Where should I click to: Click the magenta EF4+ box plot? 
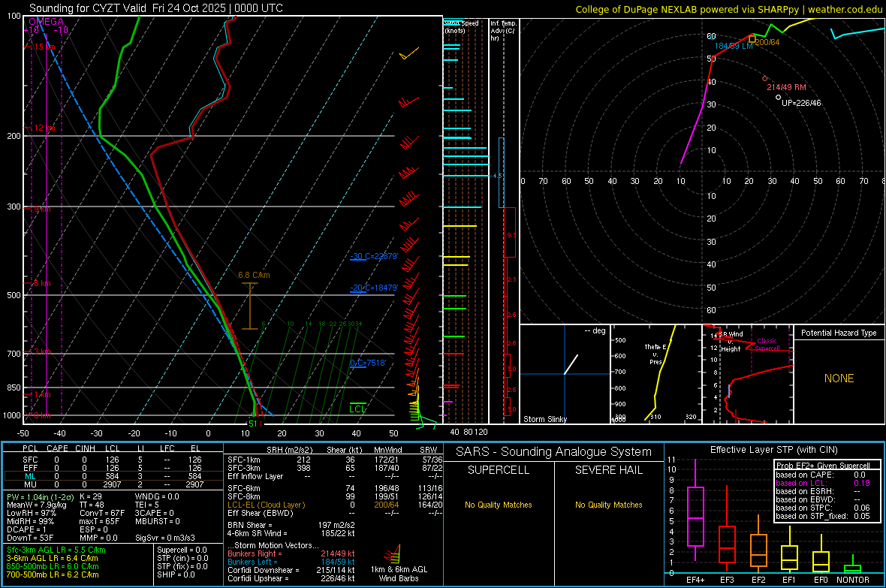point(695,511)
